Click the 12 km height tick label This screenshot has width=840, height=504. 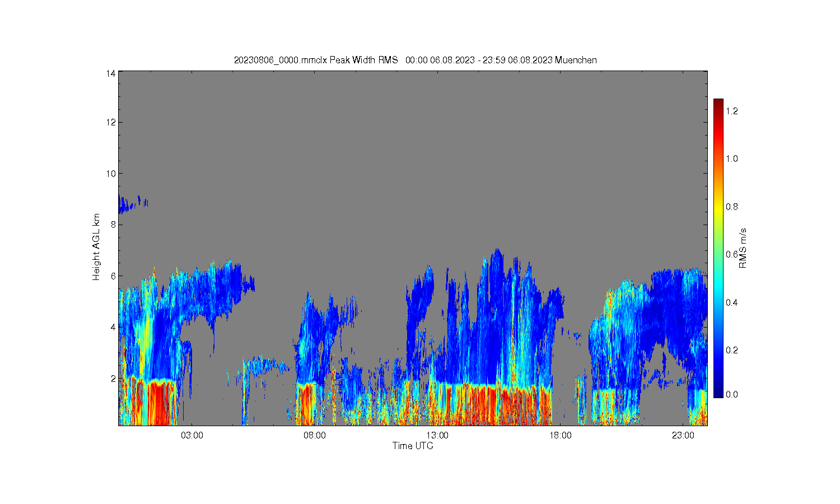(x=110, y=122)
